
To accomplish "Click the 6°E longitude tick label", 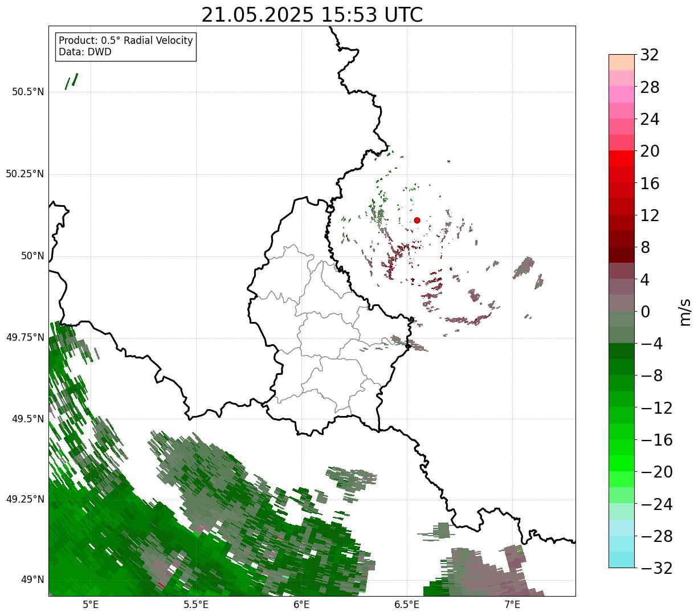I will (x=302, y=605).
